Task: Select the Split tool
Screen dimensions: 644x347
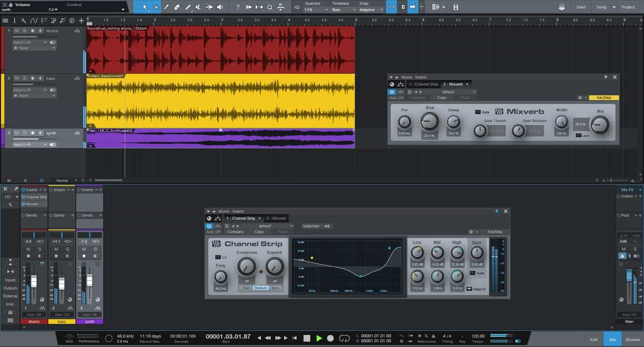Action: 188,7
